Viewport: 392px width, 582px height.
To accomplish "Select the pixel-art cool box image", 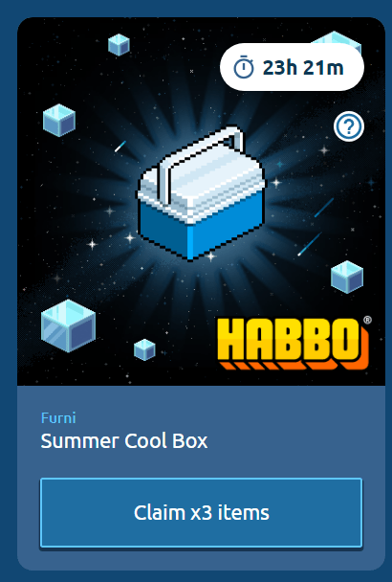I will point(200,193).
